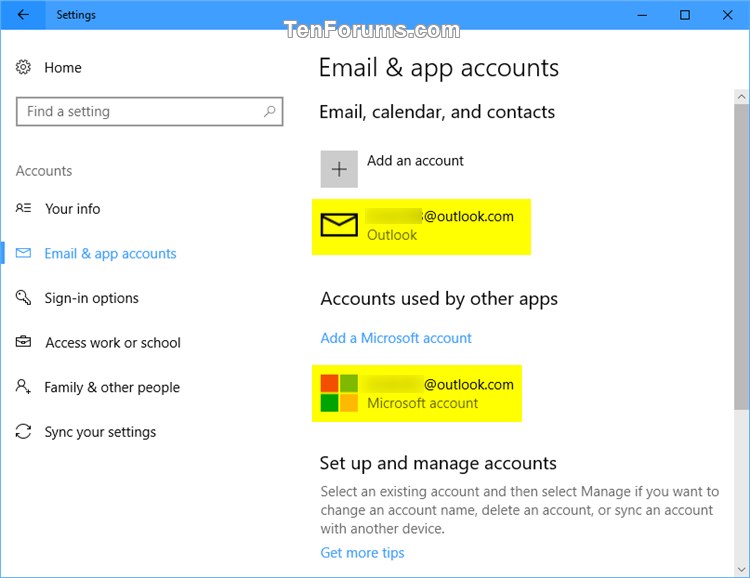Select the Outlook email account
This screenshot has height=578, width=750.
pyautogui.click(x=421, y=226)
